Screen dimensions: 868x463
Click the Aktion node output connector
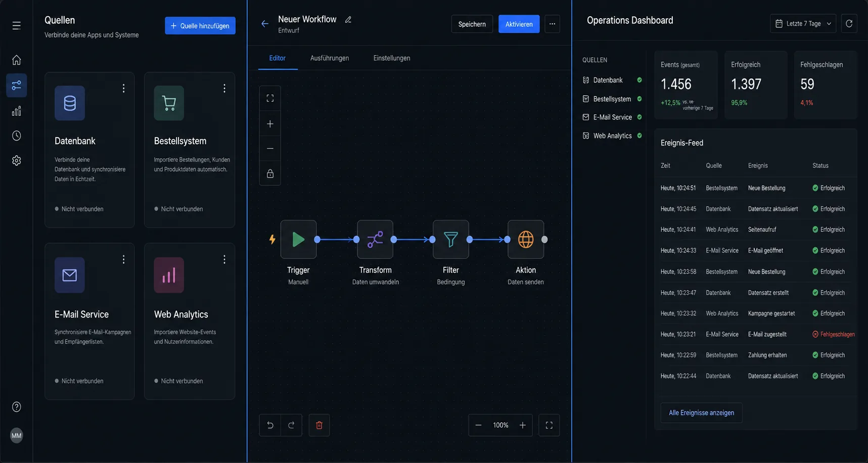[544, 240]
